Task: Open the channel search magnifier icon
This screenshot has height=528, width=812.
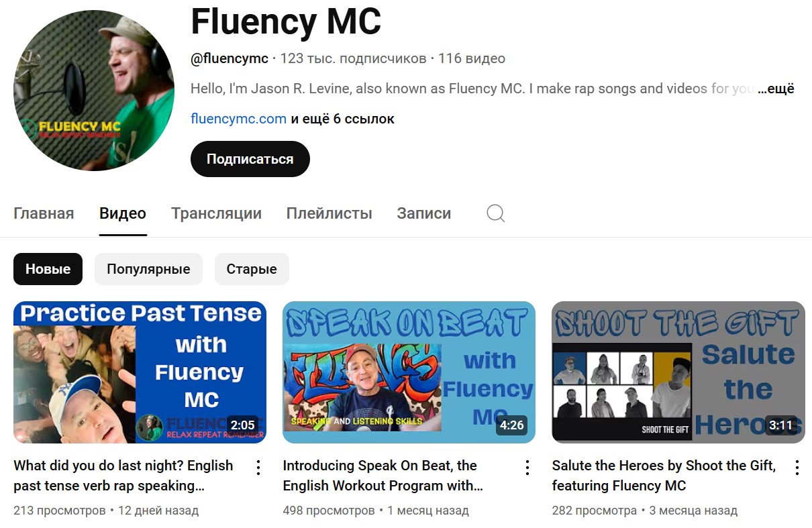Action: pos(495,213)
